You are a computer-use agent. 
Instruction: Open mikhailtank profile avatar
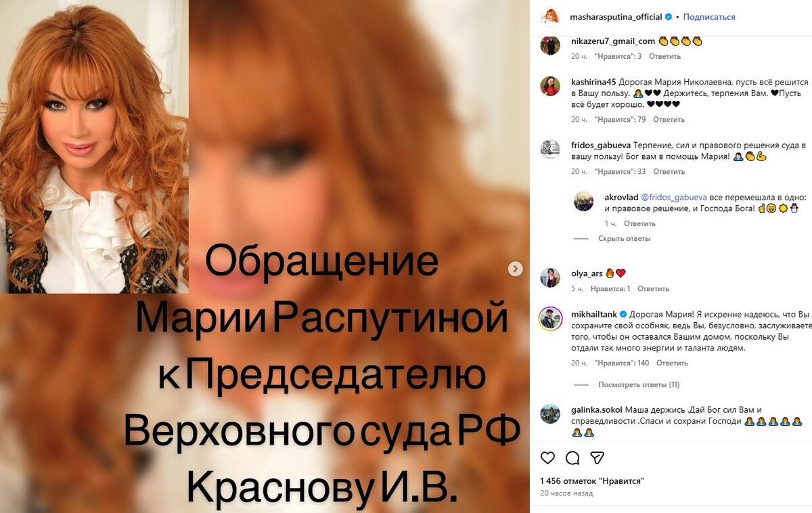coord(550,318)
